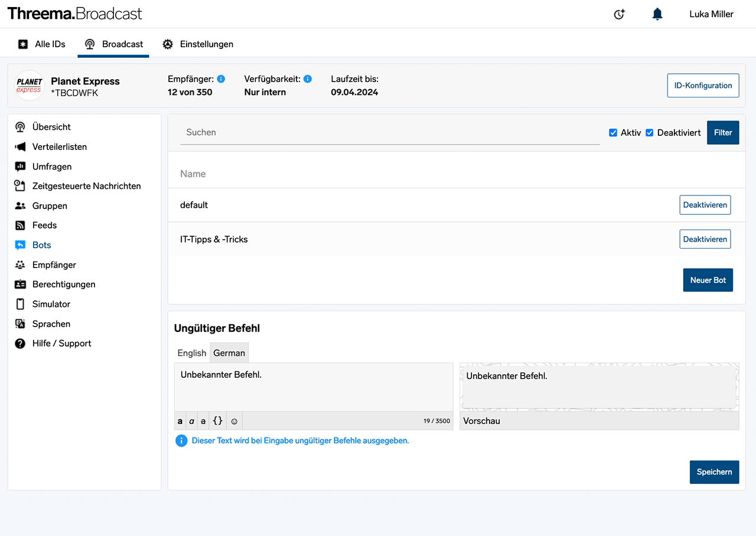The width and height of the screenshot is (756, 536).
Task: Open the IT-Tipps & -Tricks bot row
Action: (x=457, y=239)
